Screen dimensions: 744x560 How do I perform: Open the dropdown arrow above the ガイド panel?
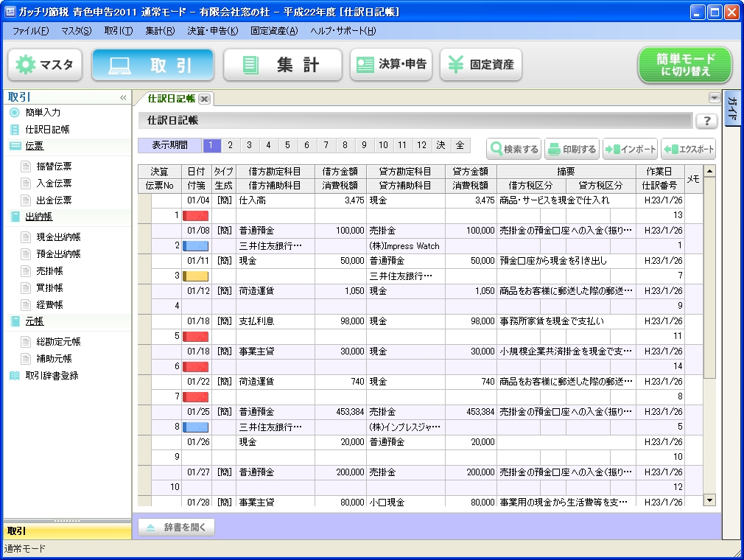tap(714, 97)
